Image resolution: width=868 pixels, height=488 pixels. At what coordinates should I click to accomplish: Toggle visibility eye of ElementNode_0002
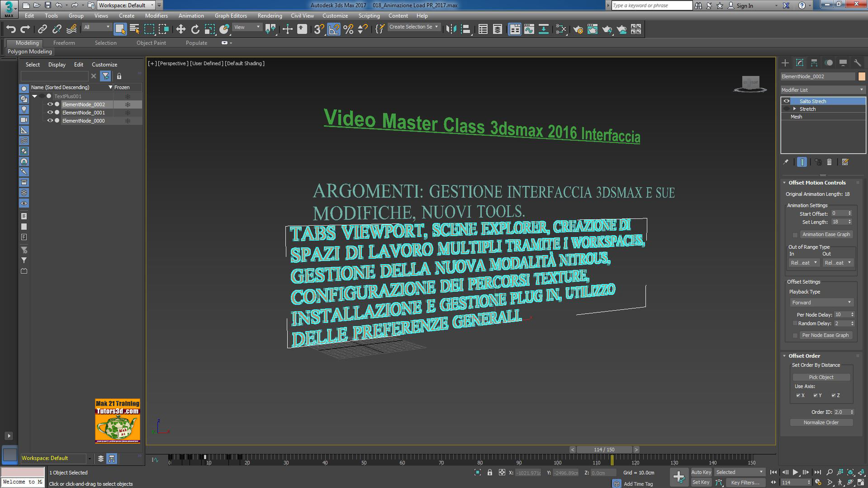[50, 104]
